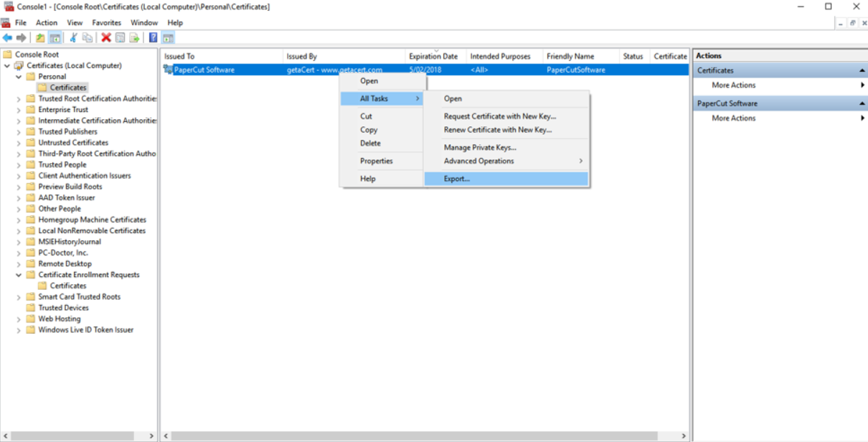Click the Trusted Devices folder icon
The image size is (868, 442).
point(31,308)
